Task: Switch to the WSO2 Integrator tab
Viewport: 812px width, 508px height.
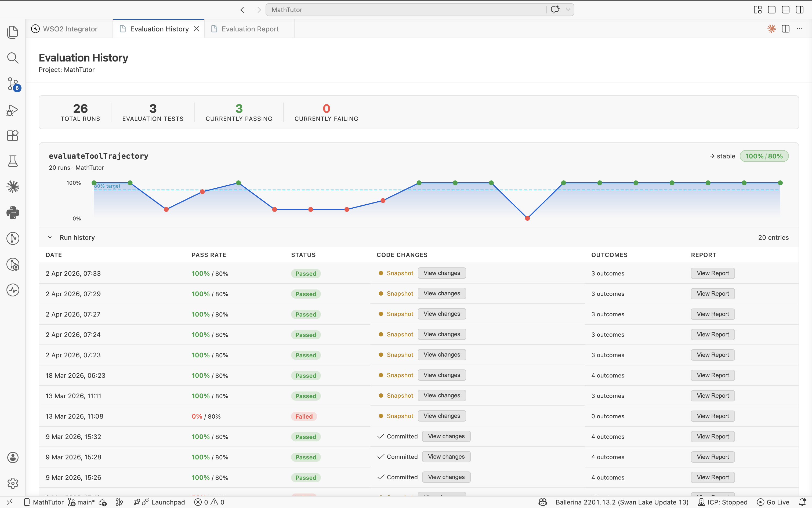Action: tap(70, 29)
